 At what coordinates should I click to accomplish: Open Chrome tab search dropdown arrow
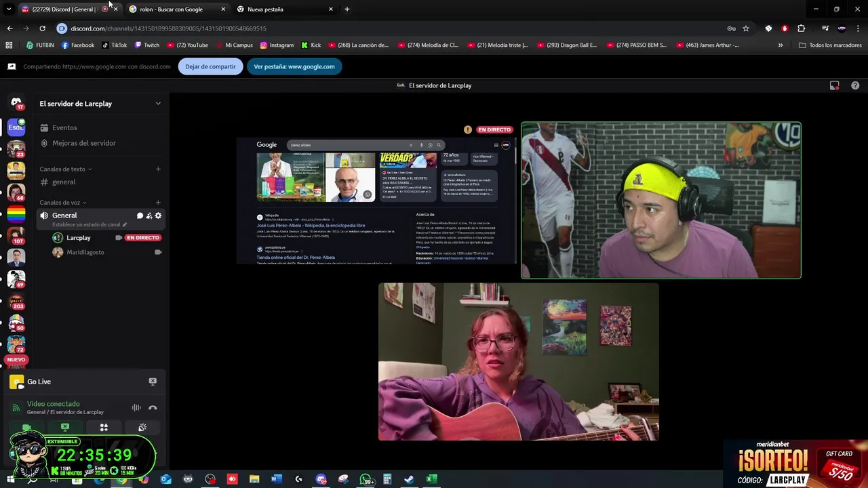click(x=9, y=9)
